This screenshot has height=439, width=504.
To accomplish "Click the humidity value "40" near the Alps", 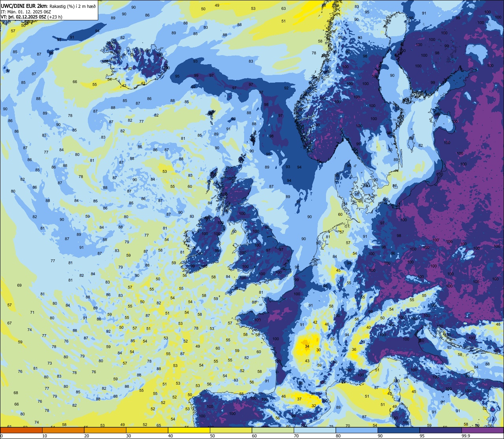I will click(369, 328).
